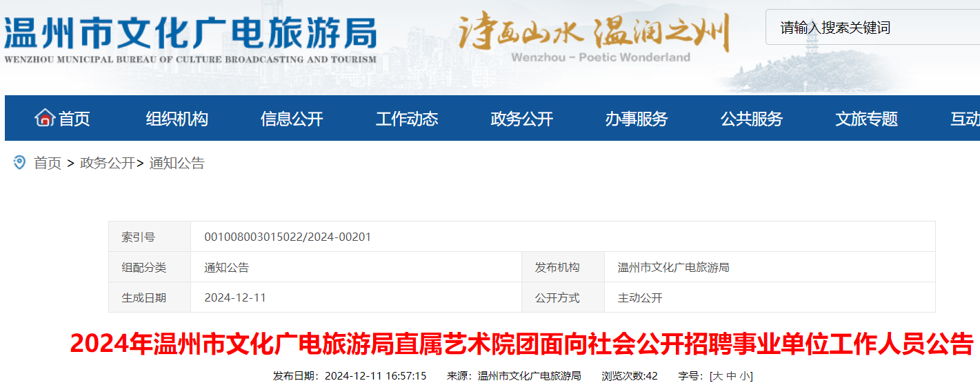Go to the 工作动态 section
This screenshot has width=980, height=383.
(407, 119)
